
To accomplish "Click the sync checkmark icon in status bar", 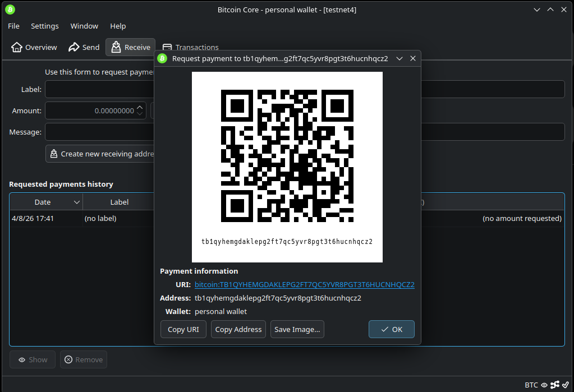I will click(566, 385).
